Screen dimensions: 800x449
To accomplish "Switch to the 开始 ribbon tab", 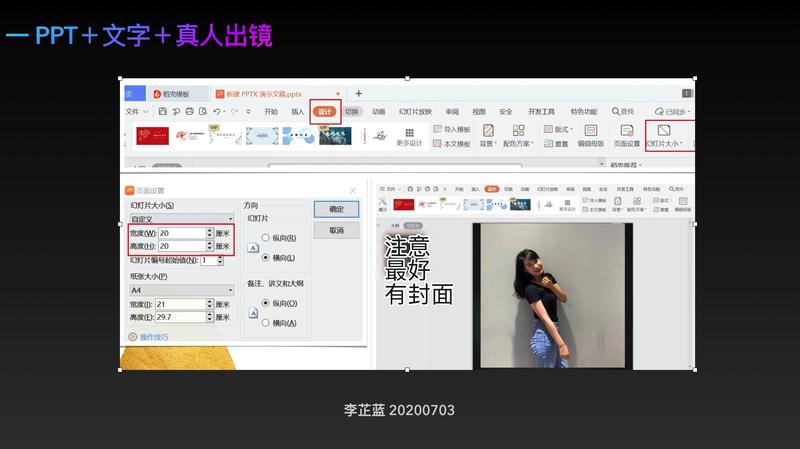I will coord(271,111).
